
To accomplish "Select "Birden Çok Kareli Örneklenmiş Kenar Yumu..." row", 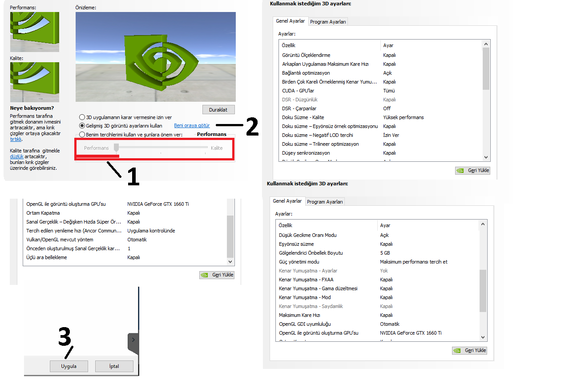I will pos(380,82).
